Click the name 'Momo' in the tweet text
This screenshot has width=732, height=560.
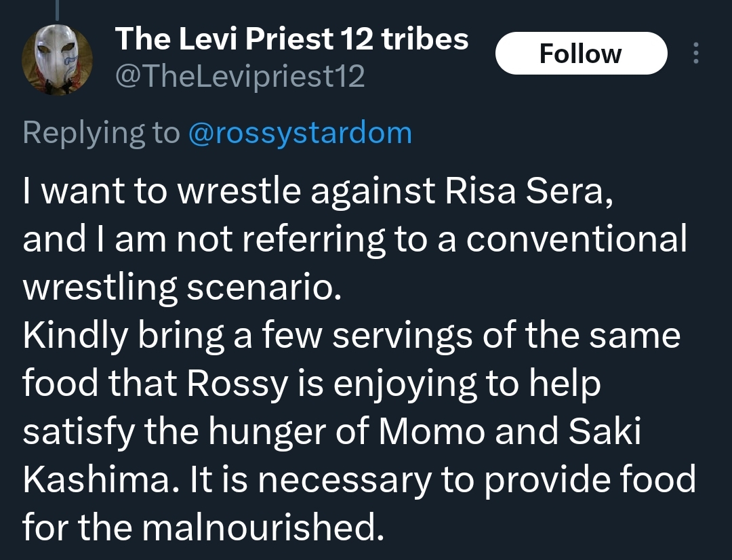tap(432, 431)
